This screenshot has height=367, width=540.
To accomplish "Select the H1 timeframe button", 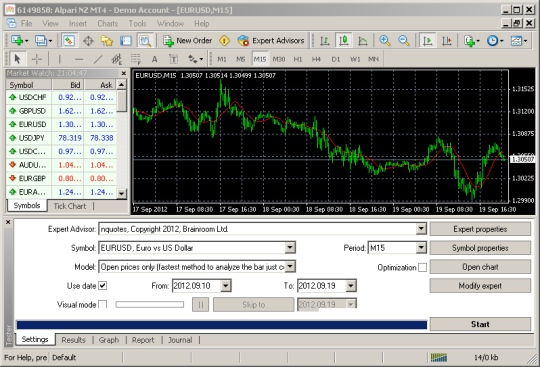I will coord(298,59).
